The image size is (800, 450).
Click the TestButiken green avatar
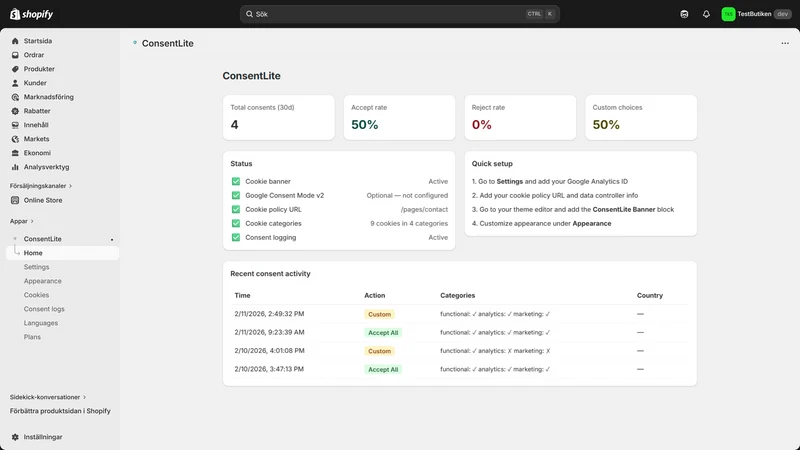[728, 14]
